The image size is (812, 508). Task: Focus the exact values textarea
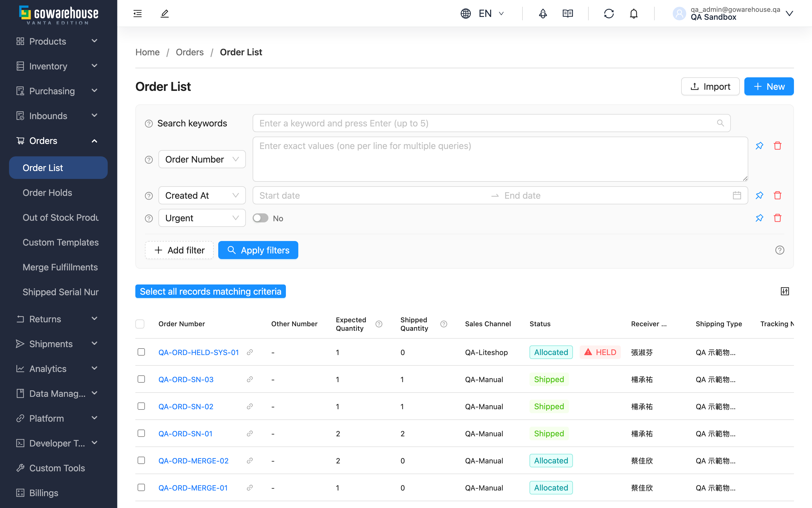coord(500,159)
